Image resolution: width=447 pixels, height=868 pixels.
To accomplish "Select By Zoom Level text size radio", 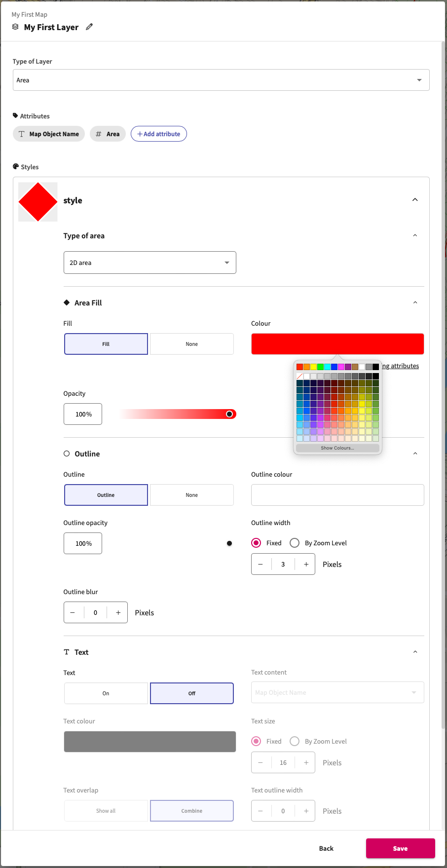I will point(295,741).
